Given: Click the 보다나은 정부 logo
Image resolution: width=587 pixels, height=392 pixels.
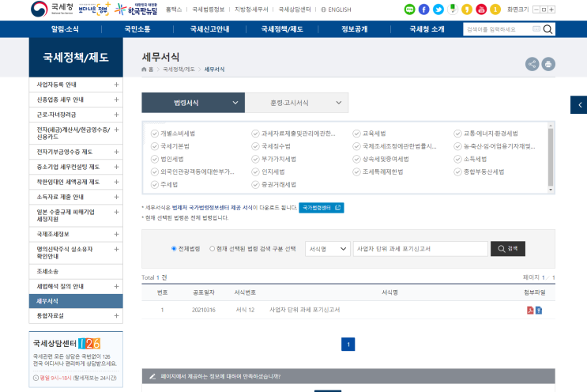Looking at the screenshot, I should 94,9.
